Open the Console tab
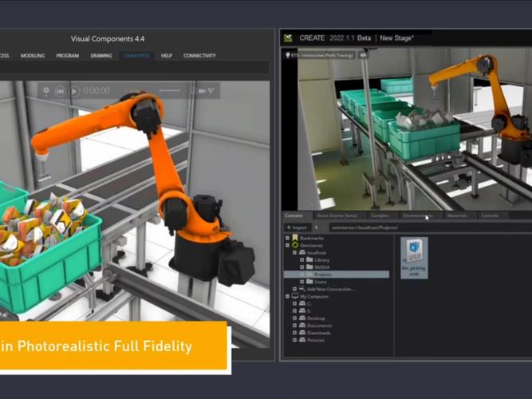 [x=490, y=215]
